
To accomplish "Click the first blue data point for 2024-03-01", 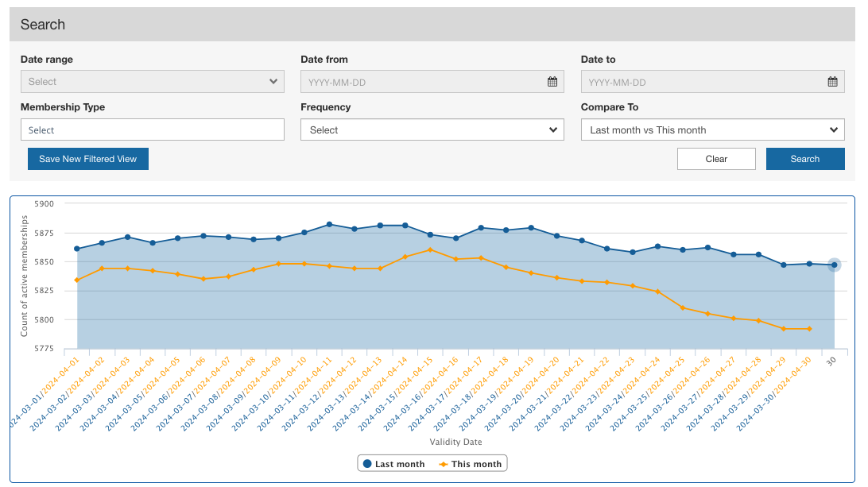I will pyautogui.click(x=77, y=249).
